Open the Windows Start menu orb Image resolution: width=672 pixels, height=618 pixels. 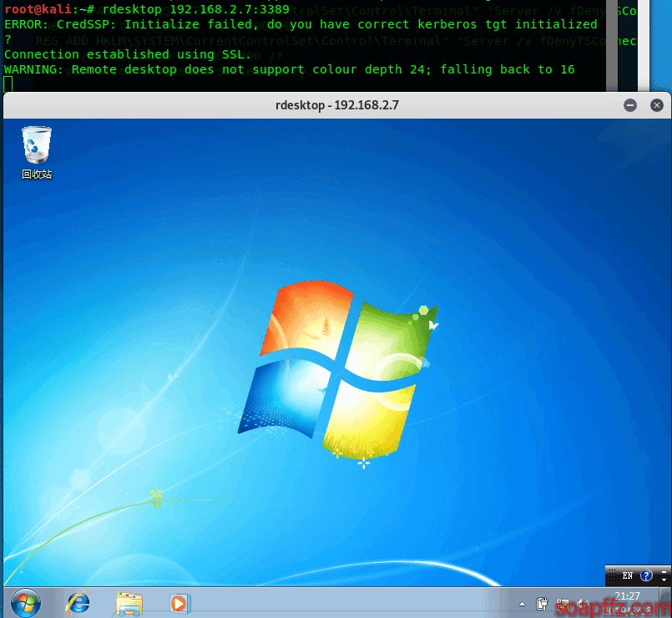(26, 603)
